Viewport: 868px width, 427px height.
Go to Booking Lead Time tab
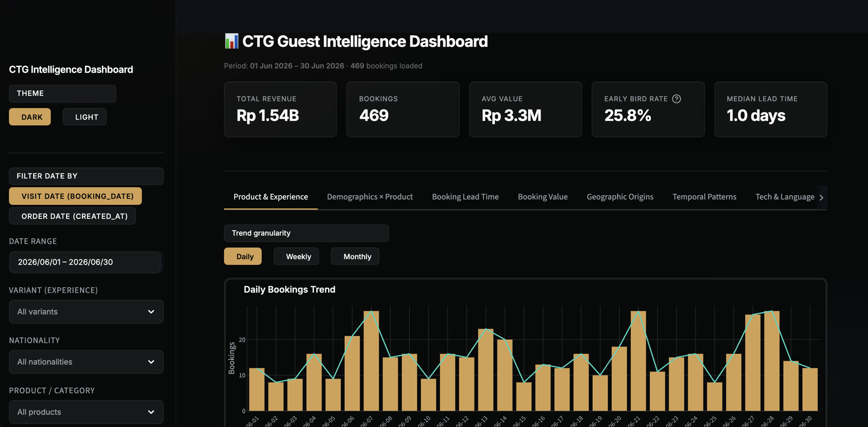pyautogui.click(x=465, y=197)
